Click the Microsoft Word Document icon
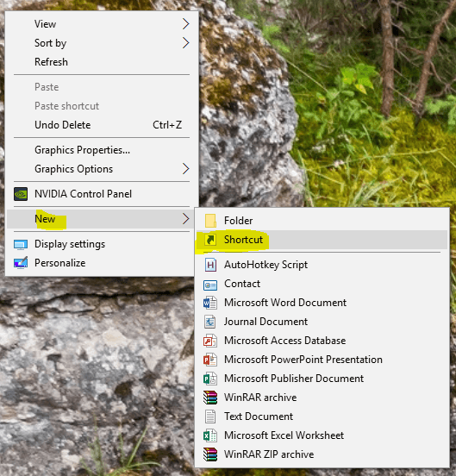 (x=210, y=303)
